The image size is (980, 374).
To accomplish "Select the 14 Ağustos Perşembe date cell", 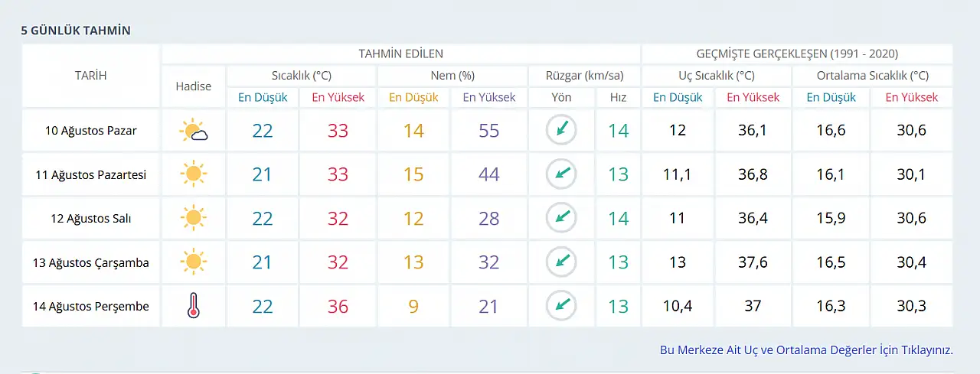I will (90, 306).
